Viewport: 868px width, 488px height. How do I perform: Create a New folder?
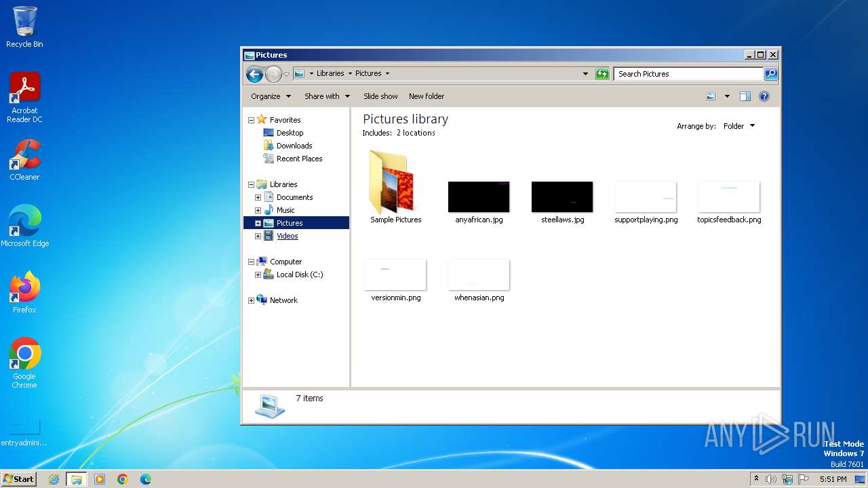[x=427, y=96]
